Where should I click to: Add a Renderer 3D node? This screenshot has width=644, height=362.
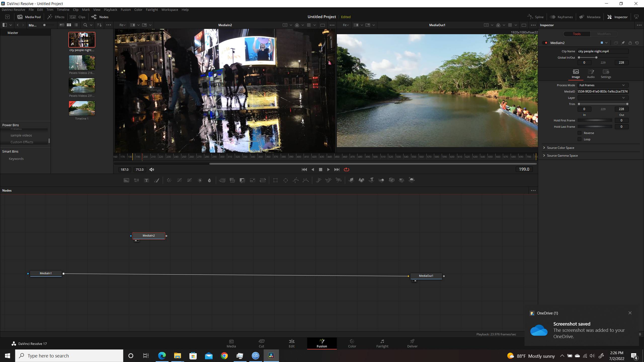click(412, 180)
